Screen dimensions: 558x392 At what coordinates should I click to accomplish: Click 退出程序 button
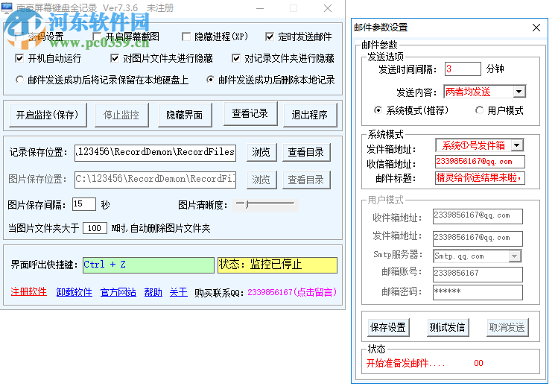click(x=310, y=115)
